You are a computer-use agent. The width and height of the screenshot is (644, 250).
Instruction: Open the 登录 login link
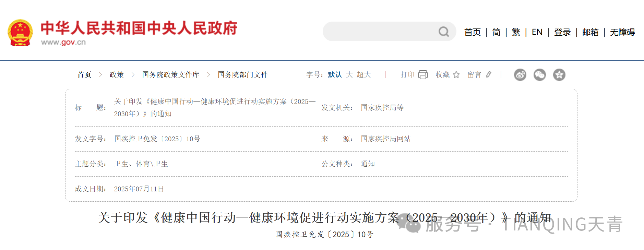click(562, 32)
